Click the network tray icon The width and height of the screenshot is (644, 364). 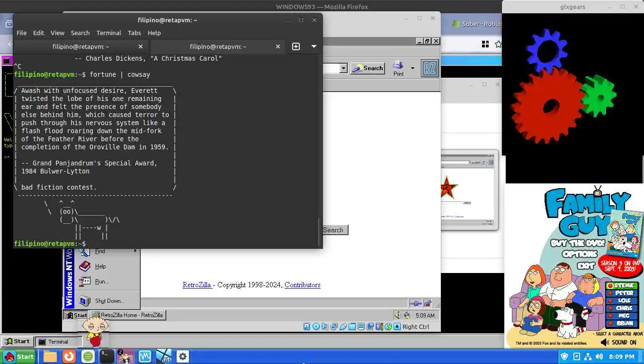[588, 356]
